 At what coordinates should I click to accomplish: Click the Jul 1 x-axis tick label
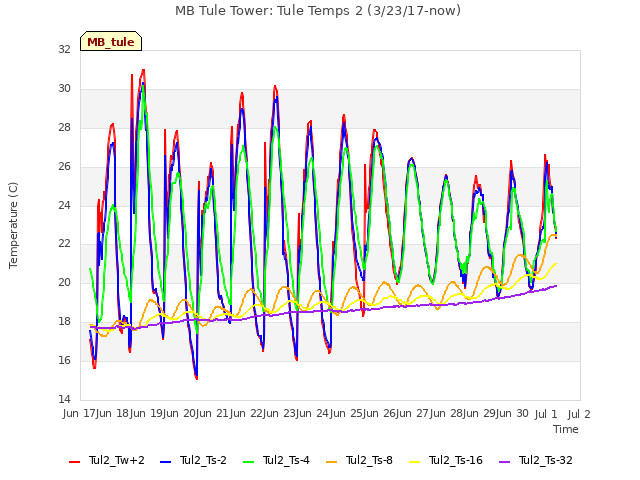pyautogui.click(x=546, y=414)
